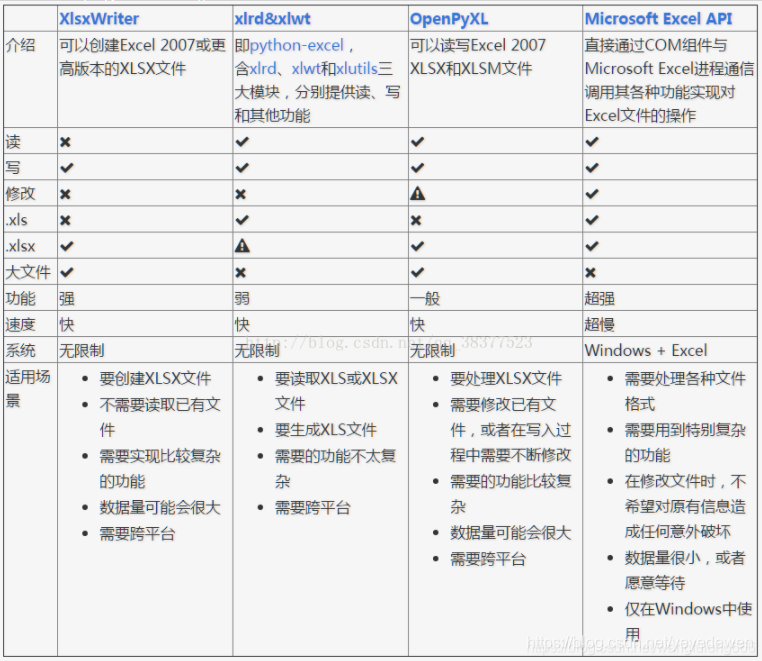Click the checkmark for xlrd&xlwt .xls row
The height and width of the screenshot is (661, 762).
[242, 221]
